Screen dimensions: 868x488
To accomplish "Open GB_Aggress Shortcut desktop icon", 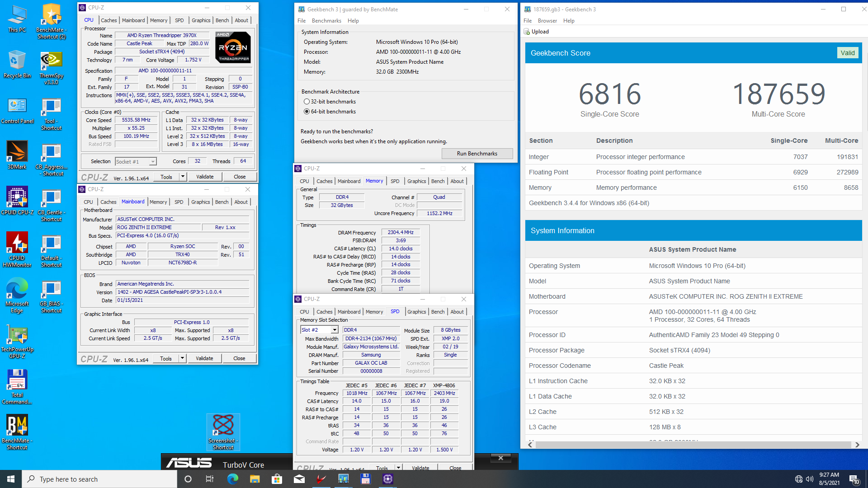I will point(51,159).
